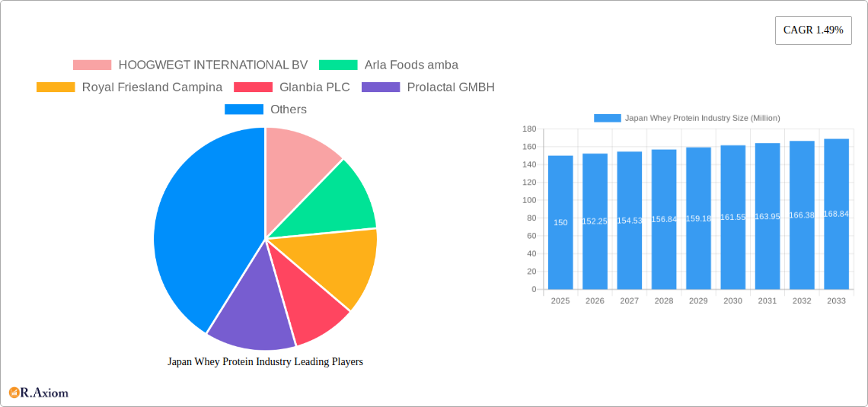Click the 180 y-axis value
This screenshot has width=868, height=407.
coord(529,129)
